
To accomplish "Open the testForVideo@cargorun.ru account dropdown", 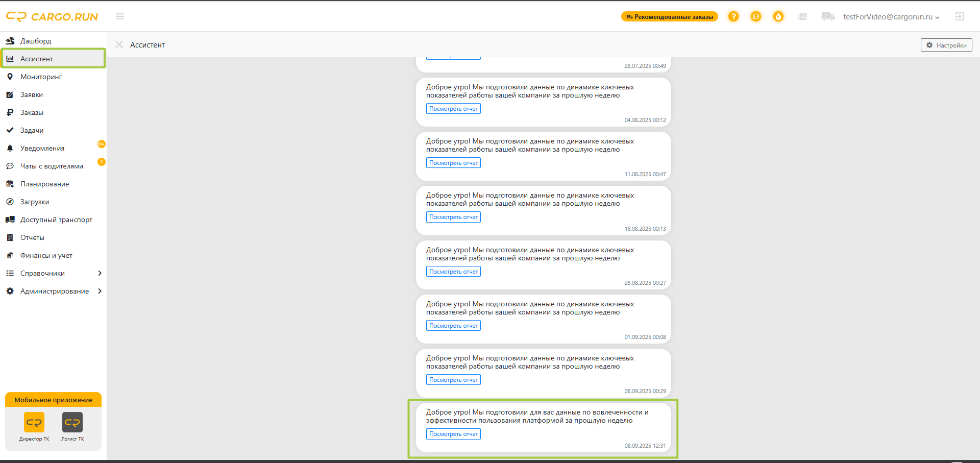I will point(891,17).
